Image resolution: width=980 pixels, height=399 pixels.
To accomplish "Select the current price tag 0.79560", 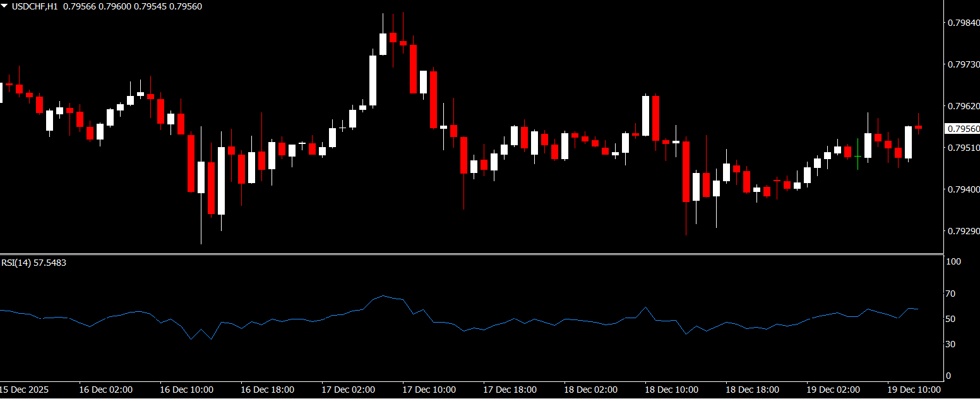I will coord(962,129).
